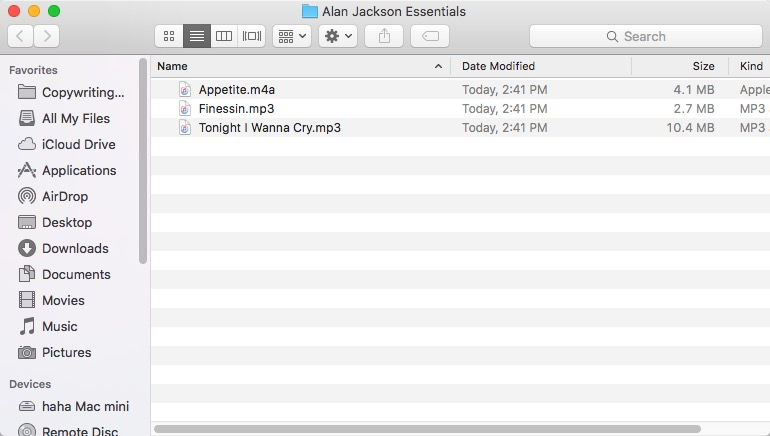Select list view mode button
The width and height of the screenshot is (770, 436).
(197, 36)
